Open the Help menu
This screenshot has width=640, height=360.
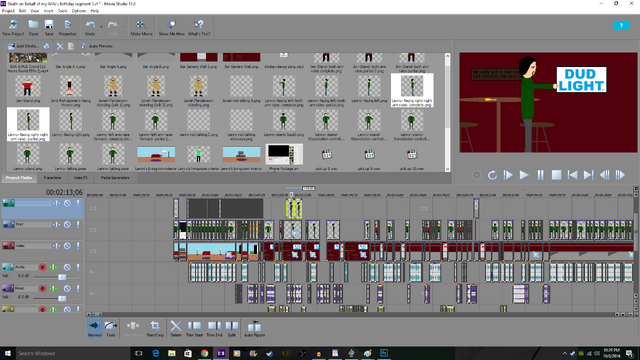(95, 11)
